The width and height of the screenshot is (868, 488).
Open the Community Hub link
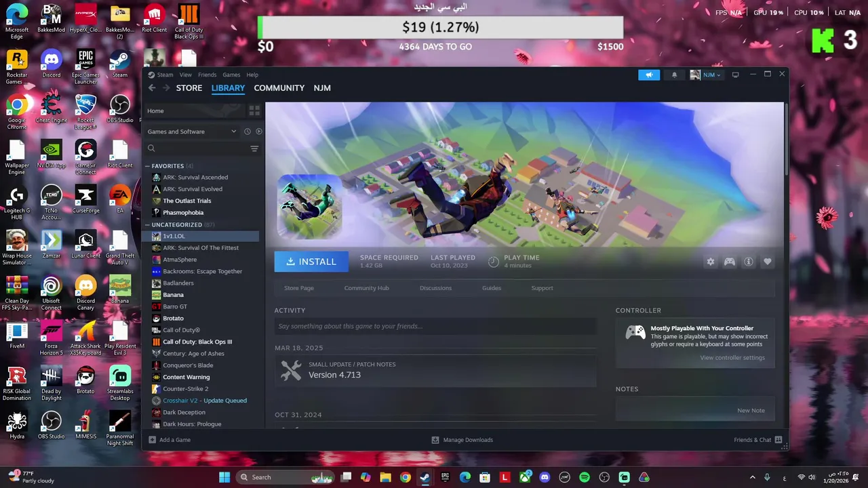point(366,288)
